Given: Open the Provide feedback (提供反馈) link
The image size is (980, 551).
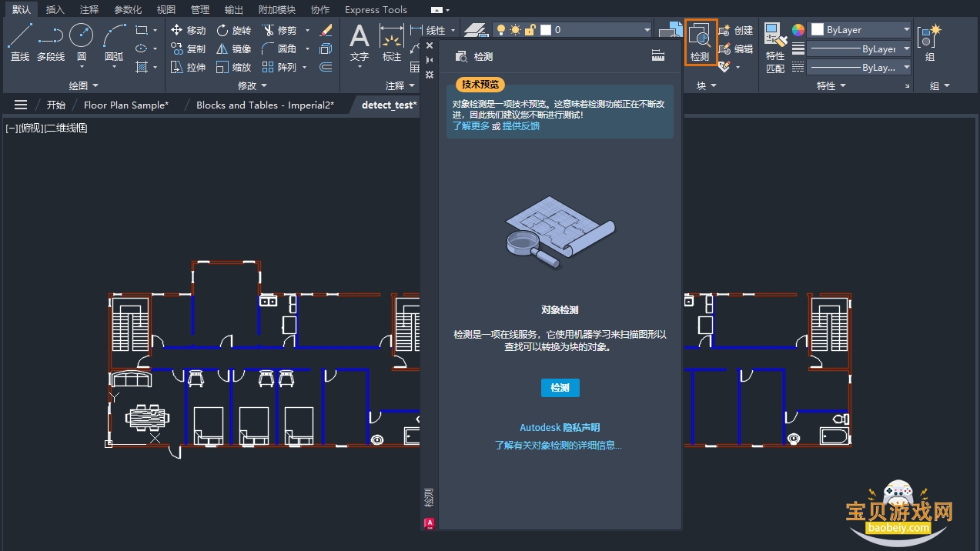Looking at the screenshot, I should click(x=521, y=126).
